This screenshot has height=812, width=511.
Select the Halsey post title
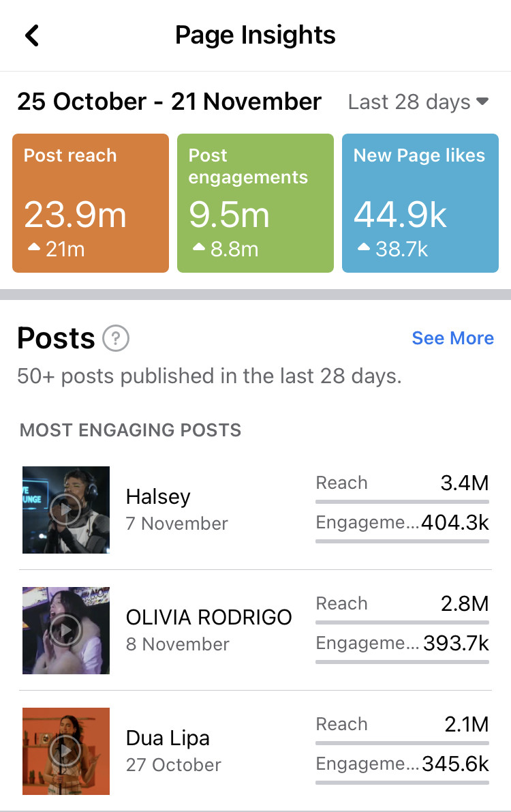pyautogui.click(x=158, y=497)
